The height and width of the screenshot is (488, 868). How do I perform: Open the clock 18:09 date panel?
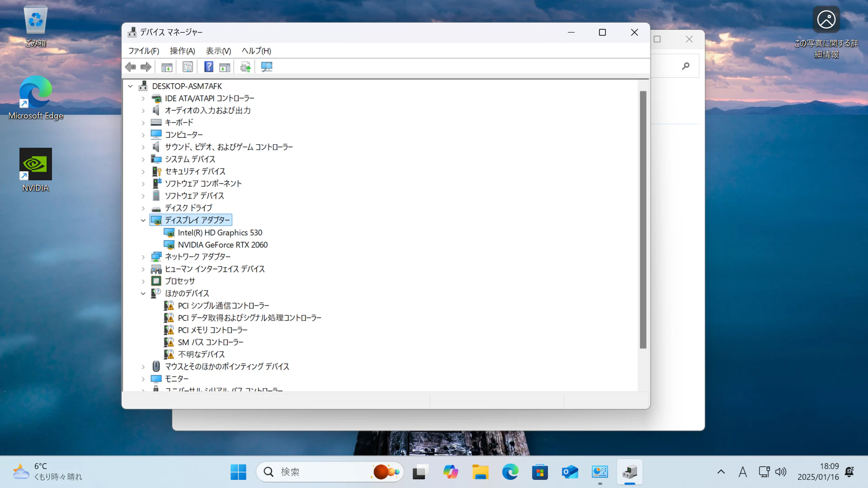click(818, 472)
